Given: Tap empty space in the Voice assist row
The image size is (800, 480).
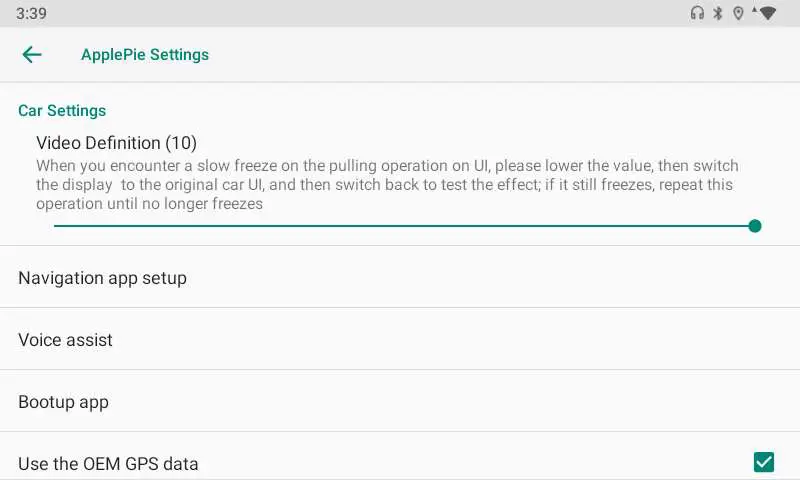Looking at the screenshot, I should coord(450,340).
